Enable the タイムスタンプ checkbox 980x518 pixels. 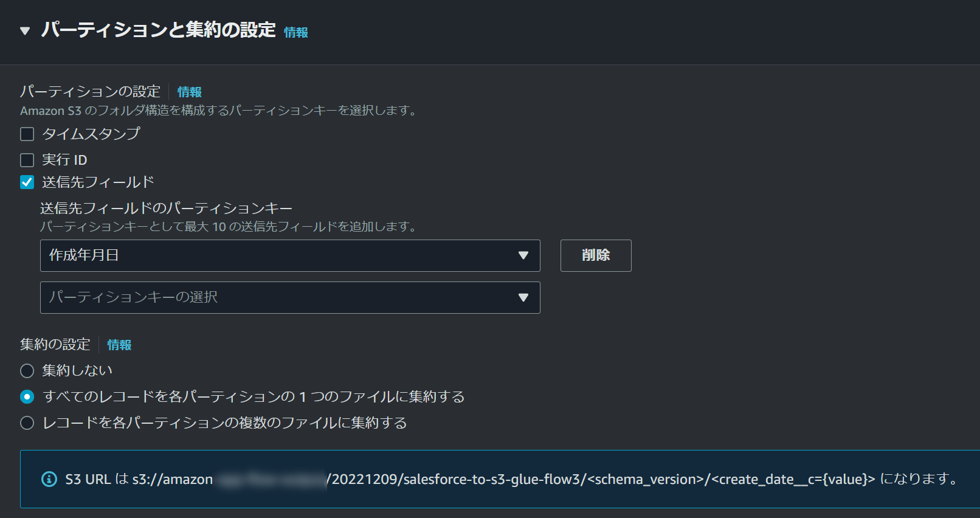[x=27, y=134]
